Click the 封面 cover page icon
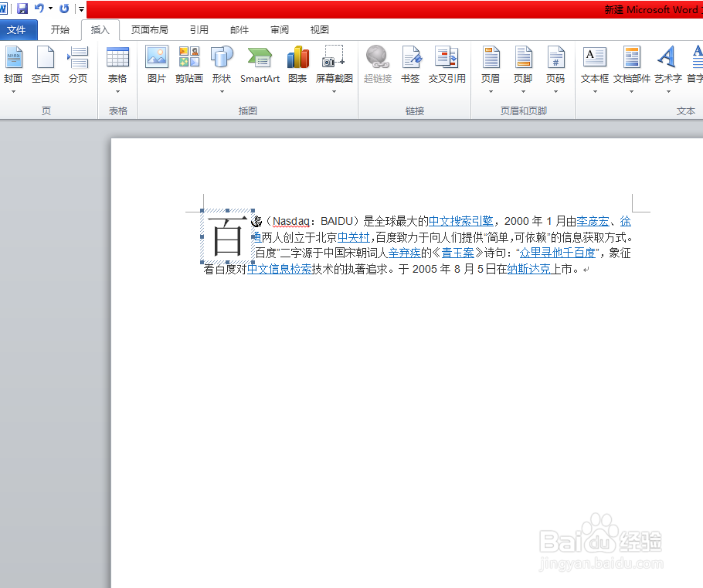Image resolution: width=703 pixels, height=588 pixels. pyautogui.click(x=13, y=57)
